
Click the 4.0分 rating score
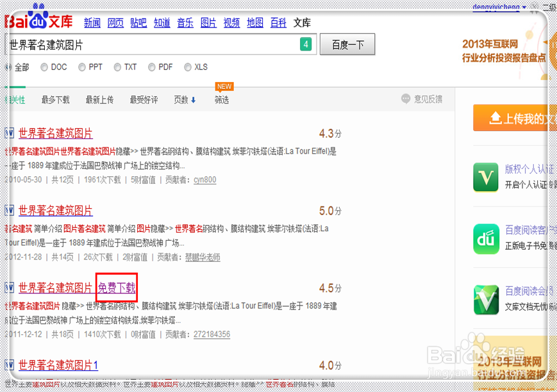pyautogui.click(x=330, y=365)
